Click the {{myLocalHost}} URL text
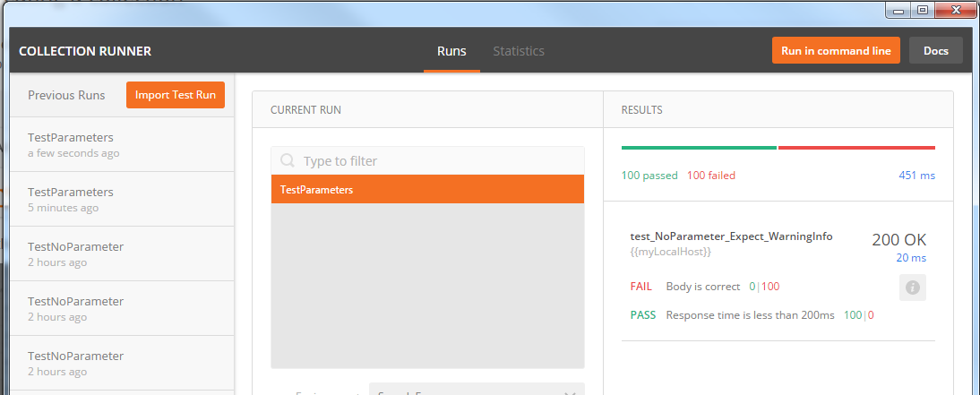Viewport: 980px width, 395px height. (x=671, y=252)
